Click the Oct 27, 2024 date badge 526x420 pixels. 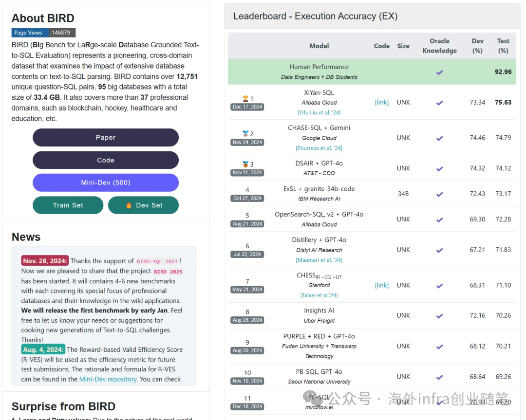coord(247,199)
